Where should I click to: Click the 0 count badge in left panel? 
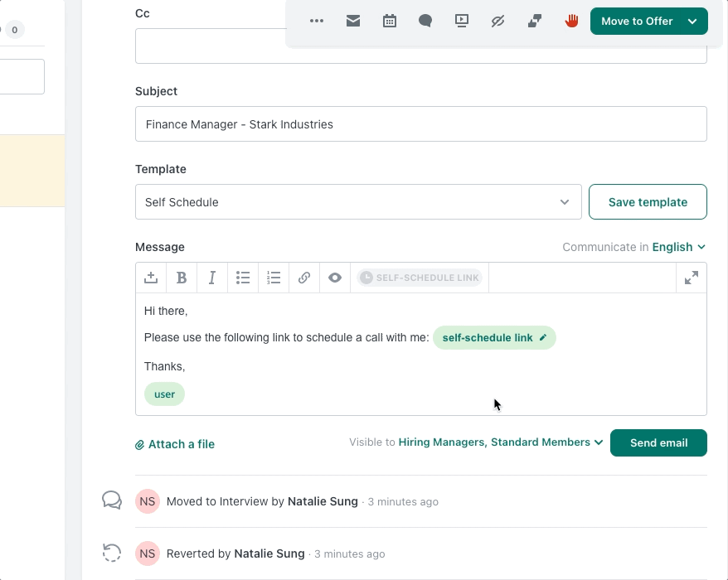click(x=15, y=30)
